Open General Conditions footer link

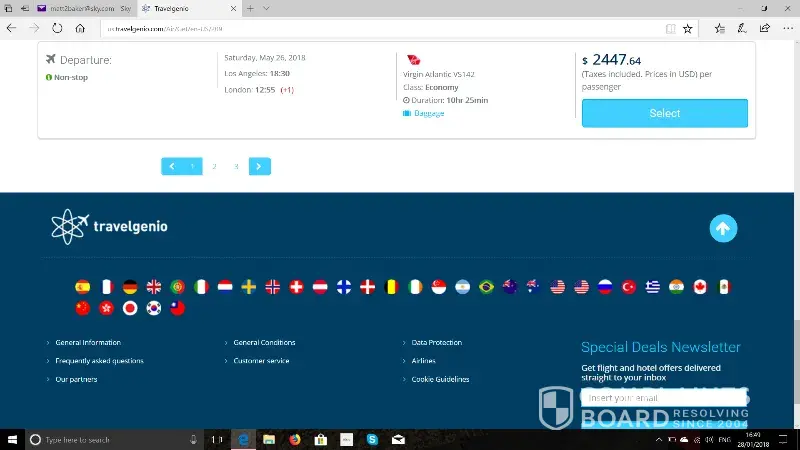[x=264, y=342]
